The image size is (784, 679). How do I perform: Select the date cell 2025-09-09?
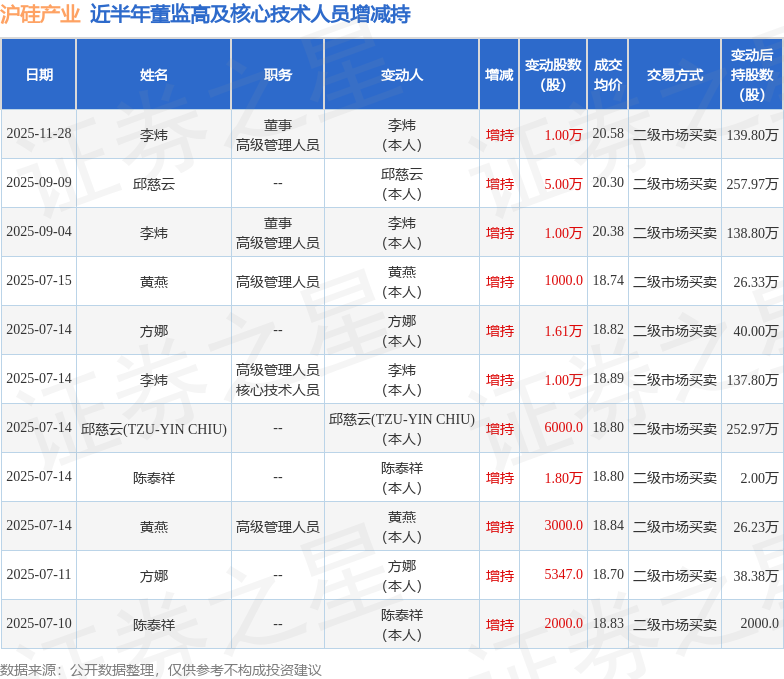click(x=39, y=182)
